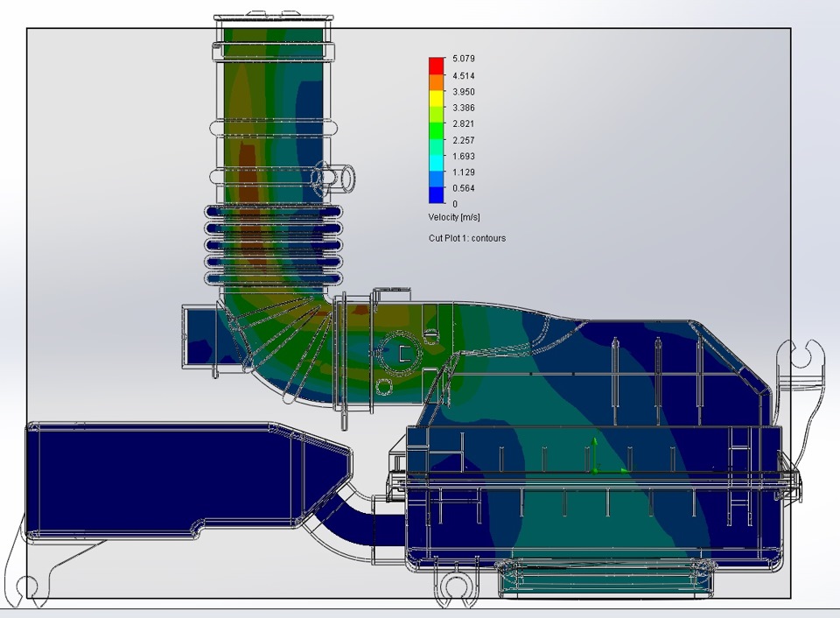
Task: Select the legend value 1.693
Action: [464, 156]
